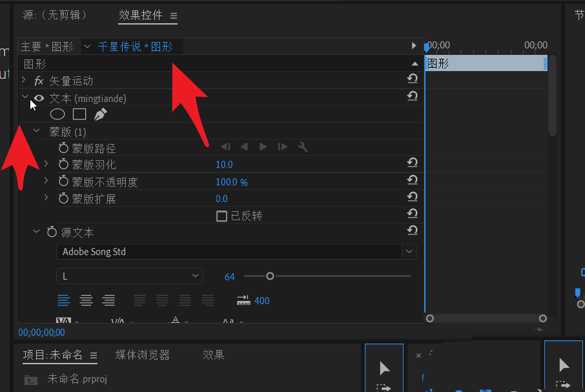Image resolution: width=585 pixels, height=392 pixels.
Task: Click the vertical scrollbar of effect controls
Action: coord(553,96)
